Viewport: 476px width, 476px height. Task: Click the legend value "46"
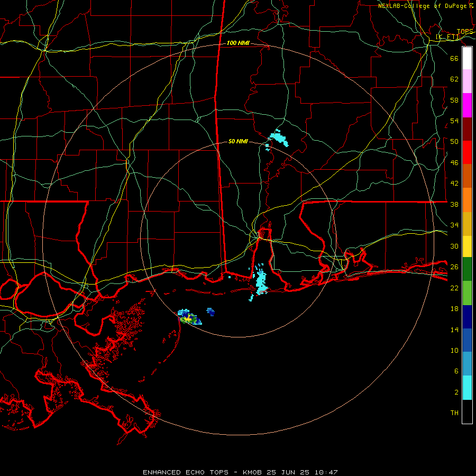454,163
